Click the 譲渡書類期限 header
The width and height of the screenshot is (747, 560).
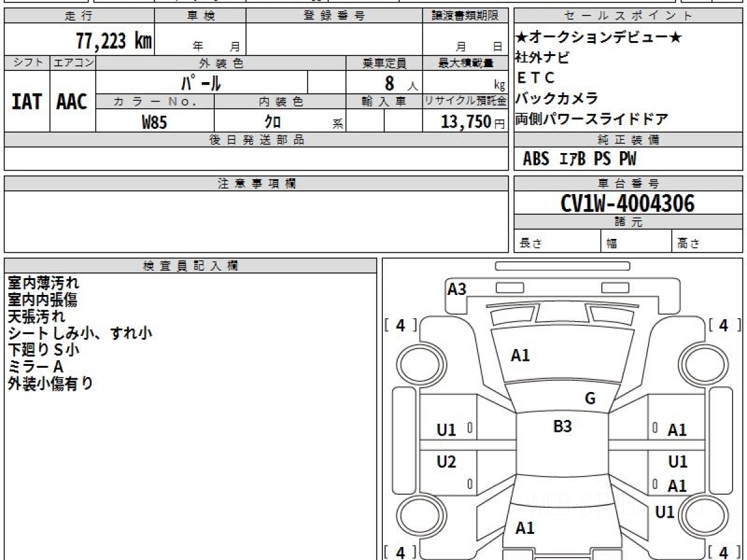click(x=466, y=16)
